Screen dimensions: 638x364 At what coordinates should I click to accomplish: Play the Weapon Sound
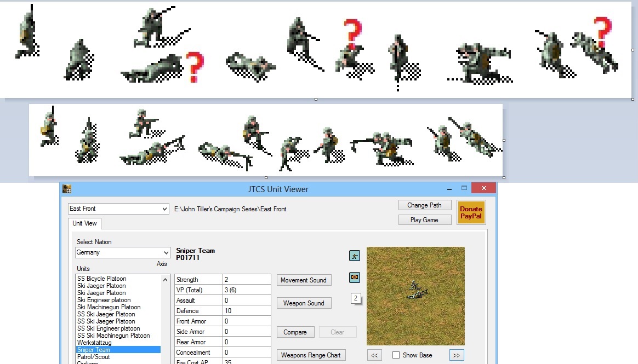point(304,303)
